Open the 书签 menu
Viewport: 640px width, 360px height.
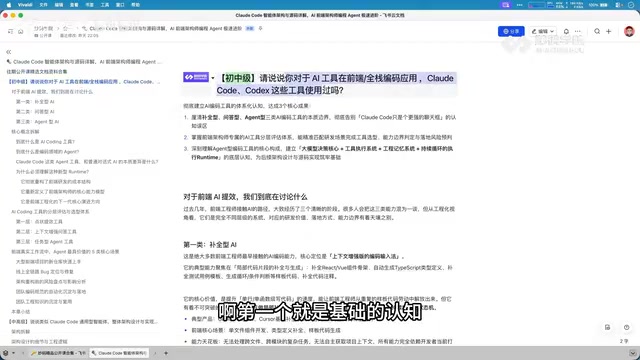(x=89, y=5)
